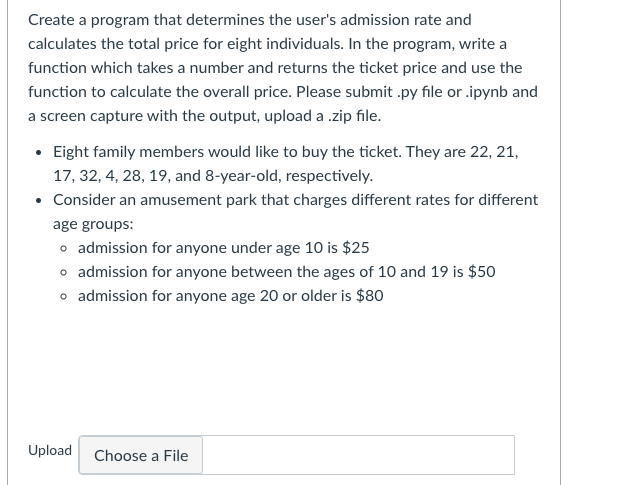Viewport: 620px width, 485px height.
Task: Click the "Consider an amusement park" bullet text
Action: (x=295, y=212)
